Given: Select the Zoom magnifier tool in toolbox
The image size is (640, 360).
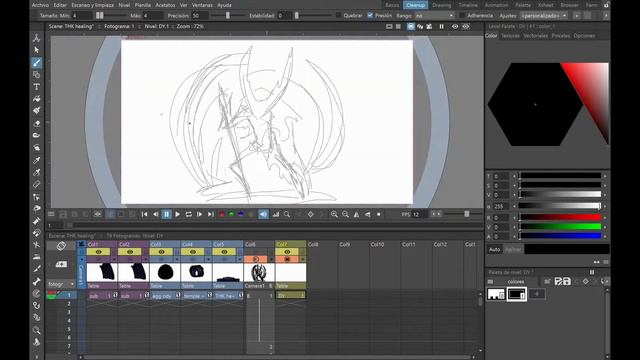Looking at the screenshot, I should 36,330.
